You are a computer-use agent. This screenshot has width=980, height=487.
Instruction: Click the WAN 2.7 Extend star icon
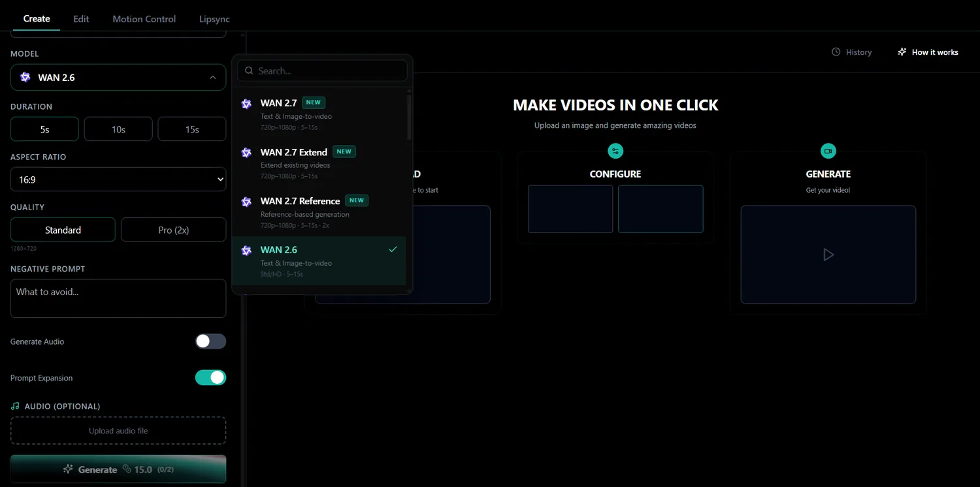point(246,153)
